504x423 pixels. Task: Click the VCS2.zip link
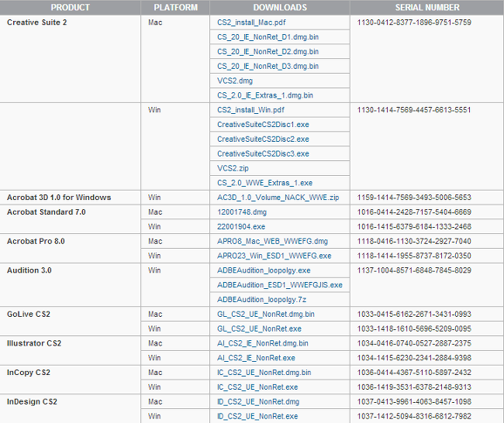[x=233, y=168]
